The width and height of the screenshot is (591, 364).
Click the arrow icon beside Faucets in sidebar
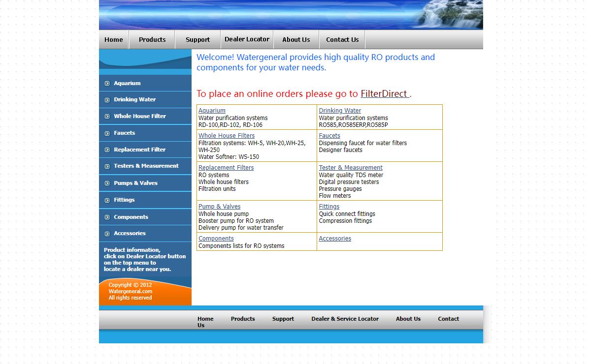[107, 133]
